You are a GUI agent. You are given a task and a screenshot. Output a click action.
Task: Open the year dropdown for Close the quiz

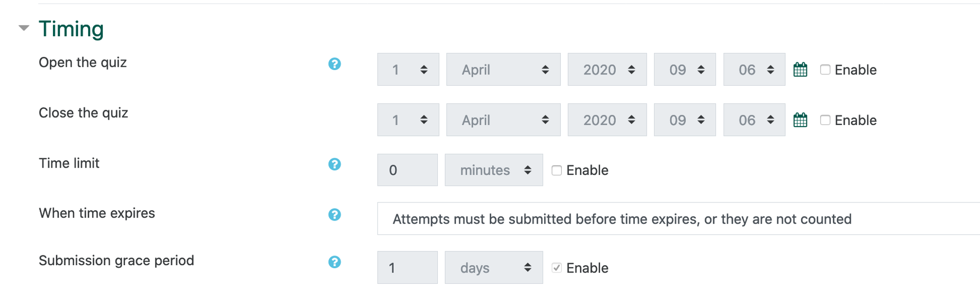point(607,119)
